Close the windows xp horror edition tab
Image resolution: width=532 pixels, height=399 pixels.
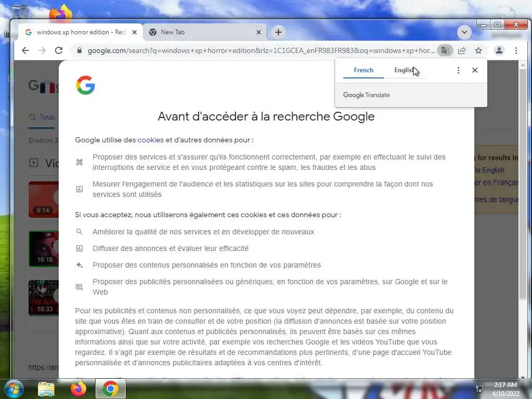click(x=135, y=32)
